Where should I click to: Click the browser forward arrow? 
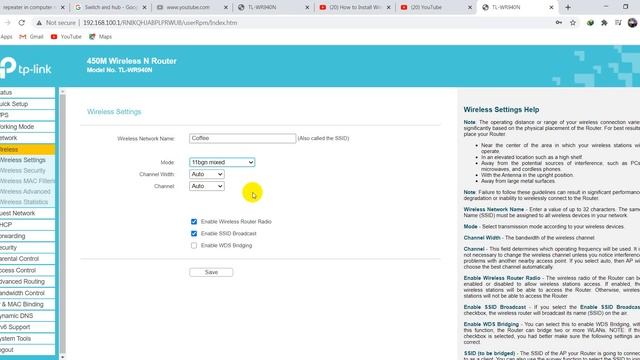pyautogui.click(x=7, y=23)
